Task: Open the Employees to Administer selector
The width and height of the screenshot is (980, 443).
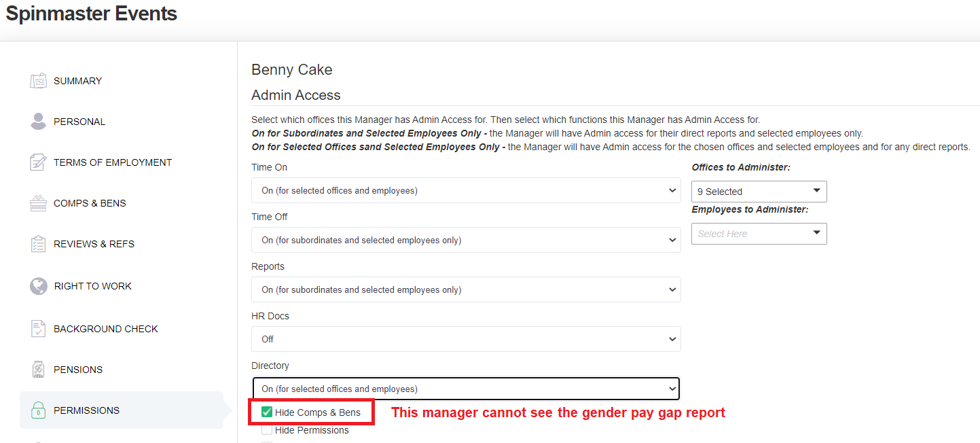Action: (759, 234)
